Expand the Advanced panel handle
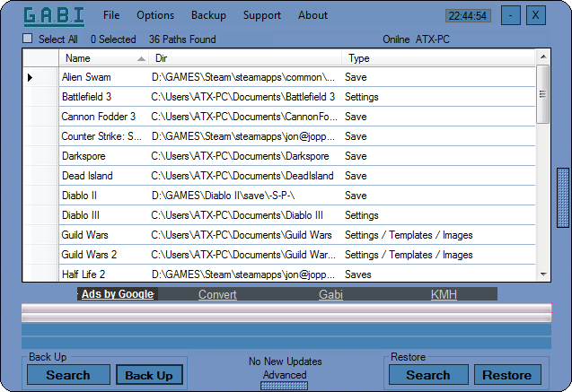Viewport: 572px width, 392px height. (x=284, y=386)
